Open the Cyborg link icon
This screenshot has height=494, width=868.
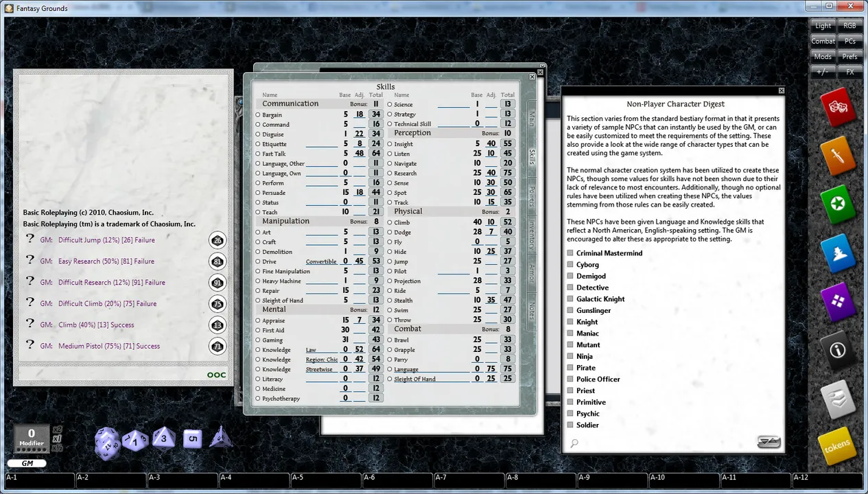click(570, 265)
